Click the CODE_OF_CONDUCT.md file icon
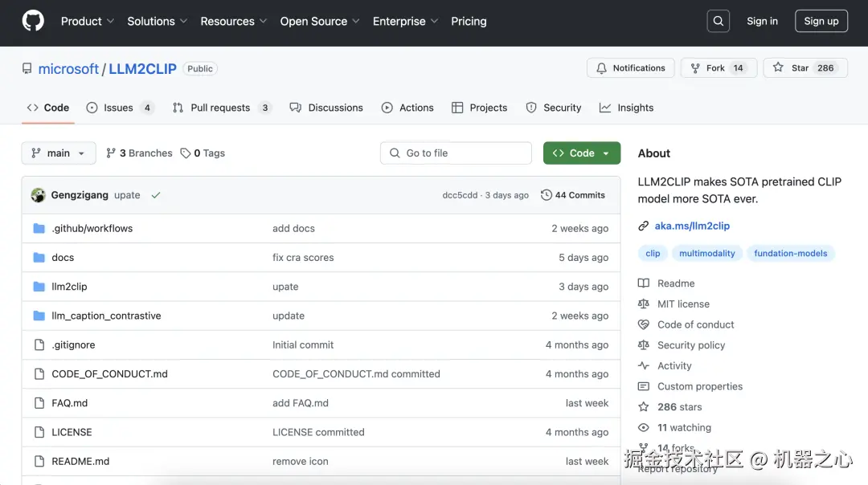868x485 pixels. 39,374
